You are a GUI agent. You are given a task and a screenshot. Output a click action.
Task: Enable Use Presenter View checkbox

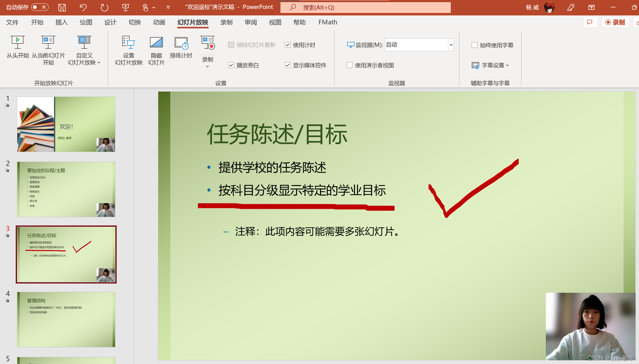click(x=350, y=65)
